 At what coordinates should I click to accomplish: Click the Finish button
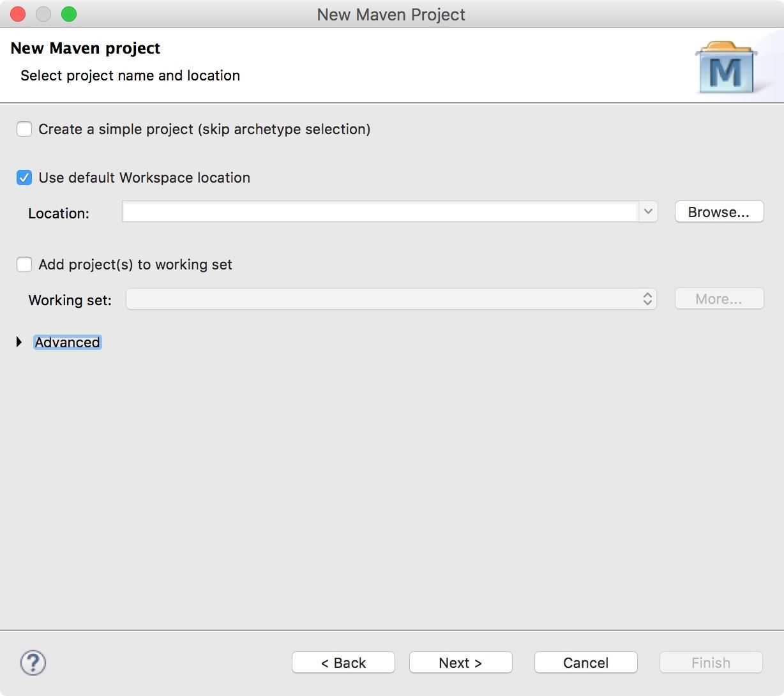(711, 663)
